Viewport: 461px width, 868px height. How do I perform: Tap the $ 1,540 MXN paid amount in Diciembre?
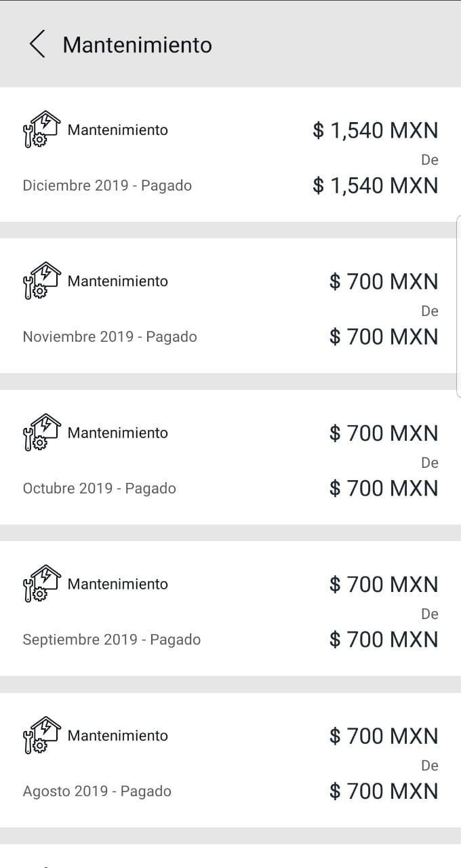pos(375,130)
